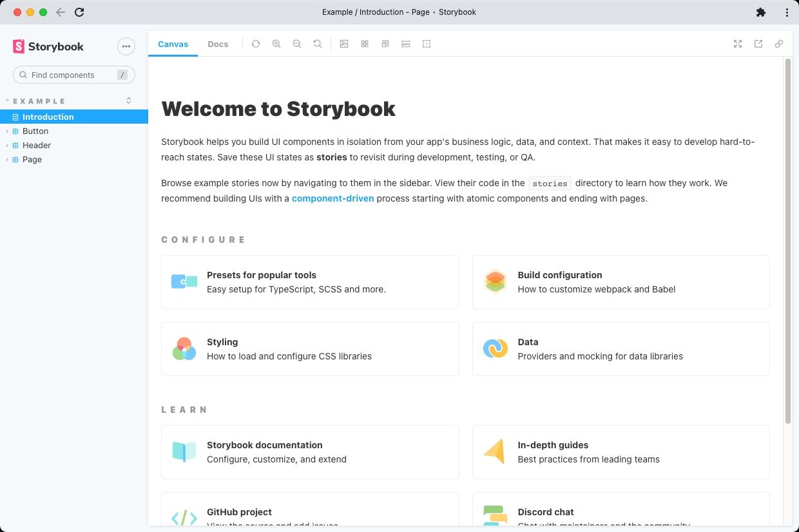Image resolution: width=799 pixels, height=532 pixels.
Task: Apply a grid to the preview
Action: (365, 44)
